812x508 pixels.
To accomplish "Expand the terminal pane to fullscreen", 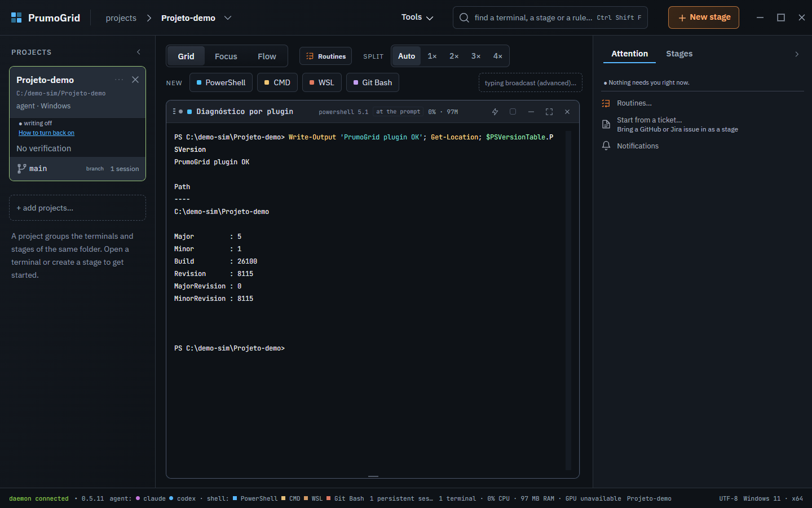I will point(549,112).
